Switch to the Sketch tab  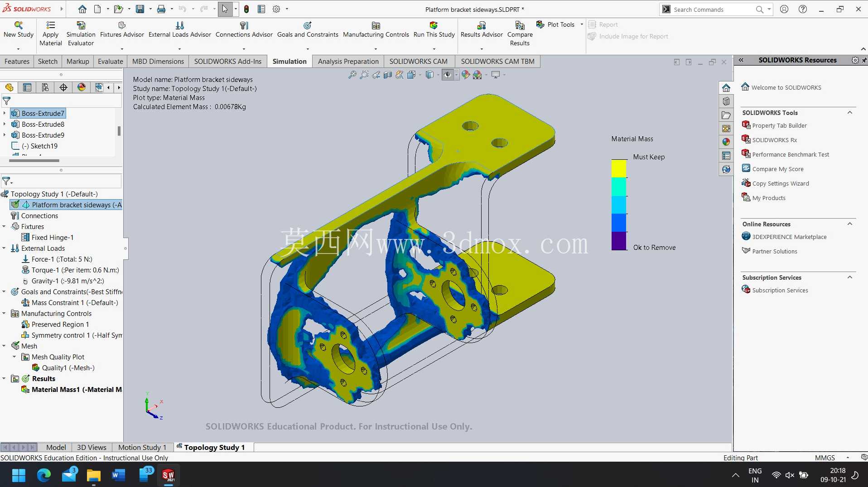48,62
